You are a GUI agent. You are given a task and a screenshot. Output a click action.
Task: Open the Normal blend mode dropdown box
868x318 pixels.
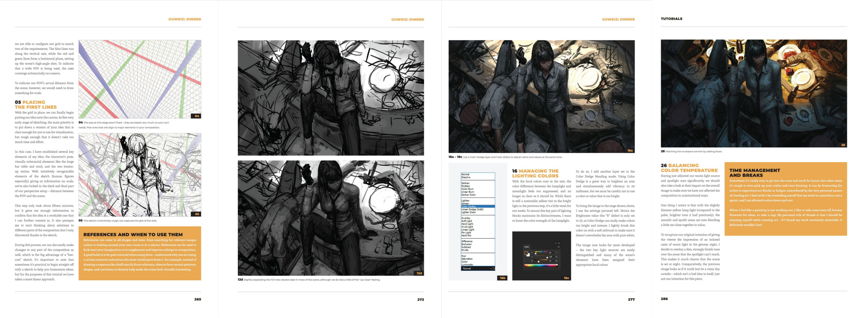pyautogui.click(x=477, y=269)
